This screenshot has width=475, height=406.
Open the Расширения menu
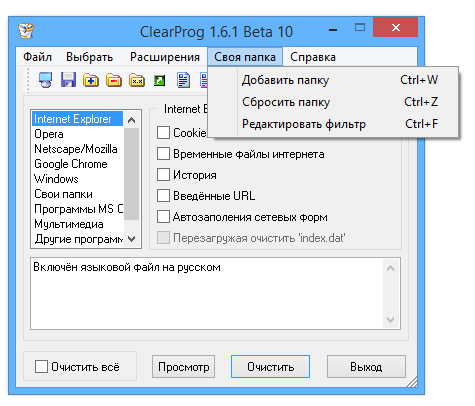165,57
